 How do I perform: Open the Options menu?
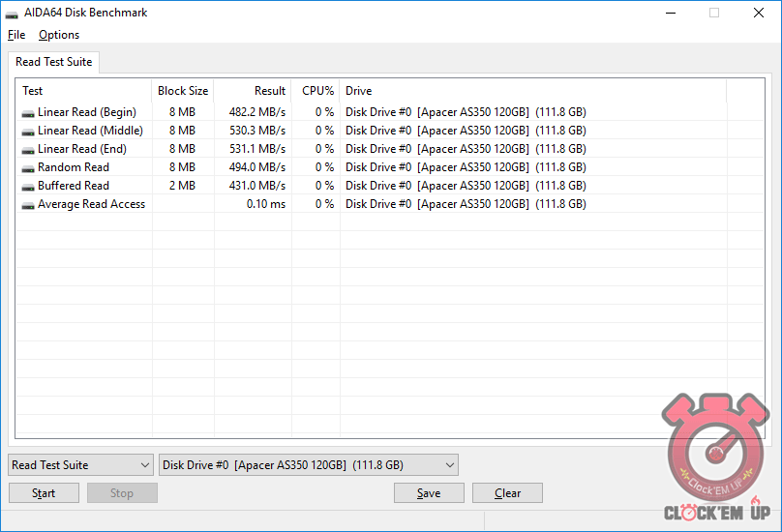click(x=59, y=35)
